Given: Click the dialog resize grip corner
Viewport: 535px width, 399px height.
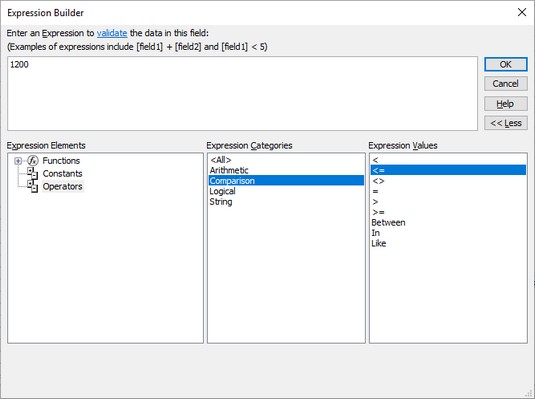Looking at the screenshot, I should tap(530, 394).
